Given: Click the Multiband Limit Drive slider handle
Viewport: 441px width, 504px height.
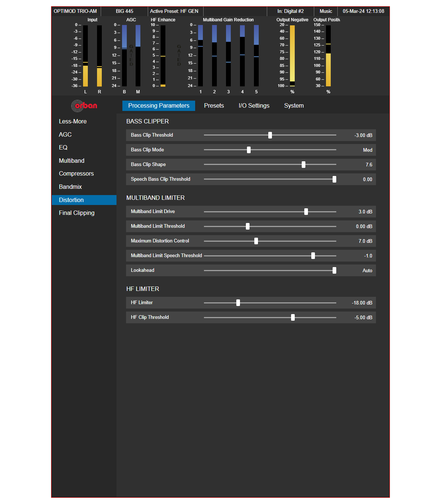Looking at the screenshot, I should pyautogui.click(x=306, y=212).
